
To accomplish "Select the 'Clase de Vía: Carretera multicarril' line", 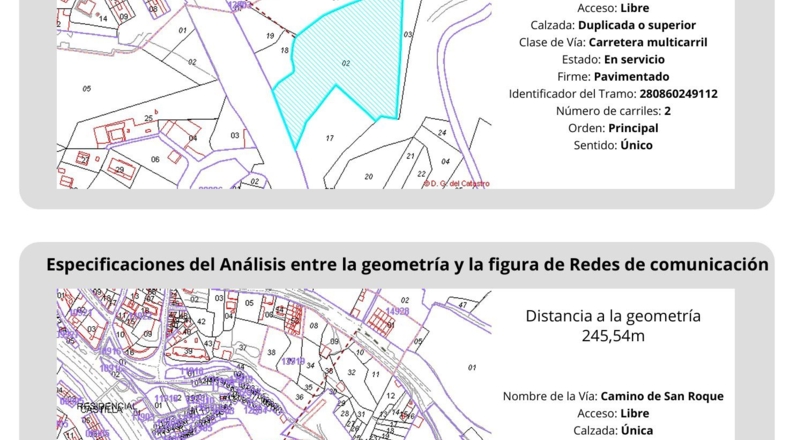I will pyautogui.click(x=613, y=42).
